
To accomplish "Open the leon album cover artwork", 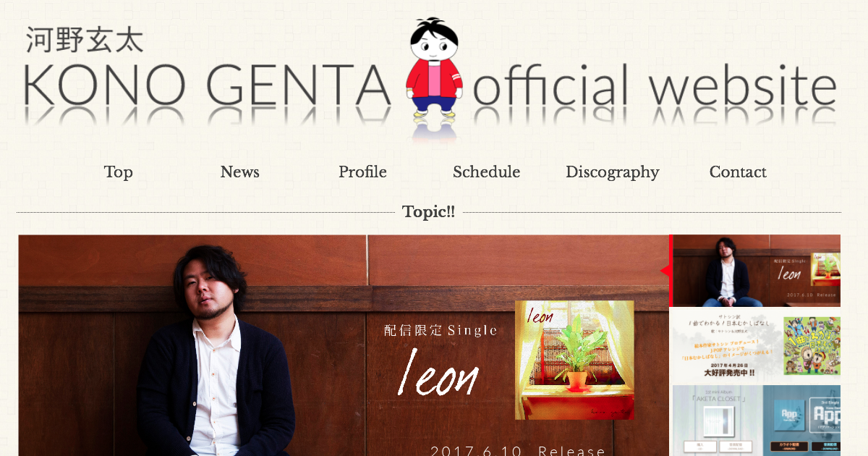I will (574, 360).
